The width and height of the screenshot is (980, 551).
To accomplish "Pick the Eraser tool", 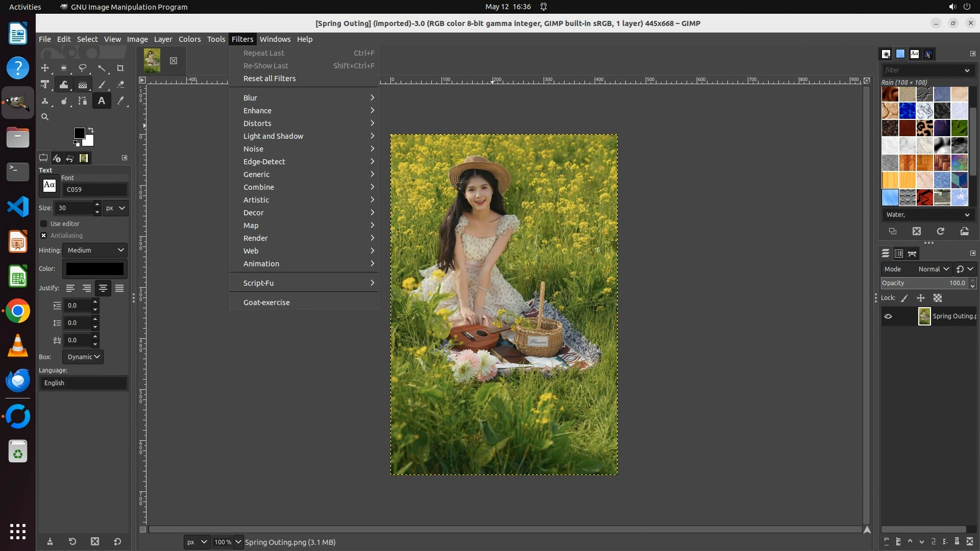I will click(120, 85).
